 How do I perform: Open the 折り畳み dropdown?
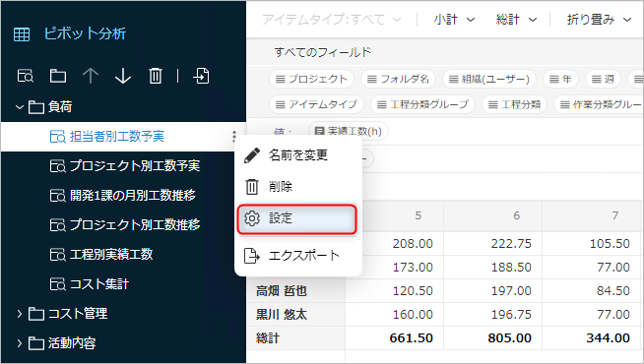(x=599, y=20)
